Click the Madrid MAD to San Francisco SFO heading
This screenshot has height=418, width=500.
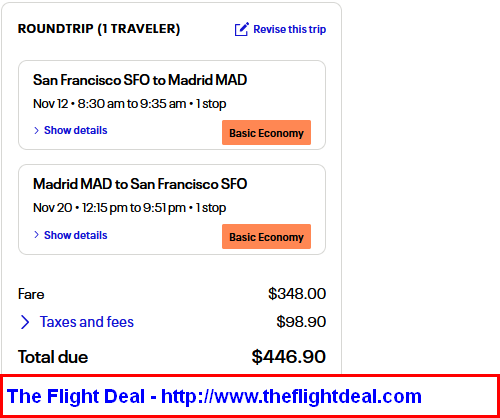point(140,184)
